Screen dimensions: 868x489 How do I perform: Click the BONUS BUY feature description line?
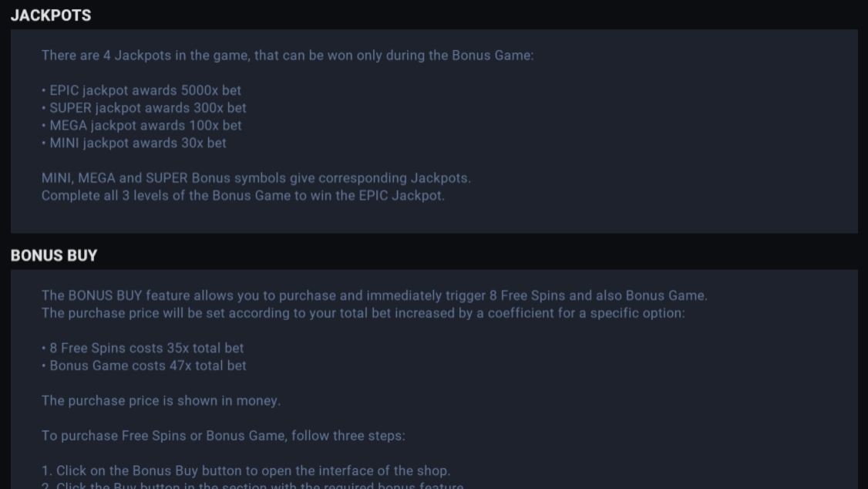[375, 295]
